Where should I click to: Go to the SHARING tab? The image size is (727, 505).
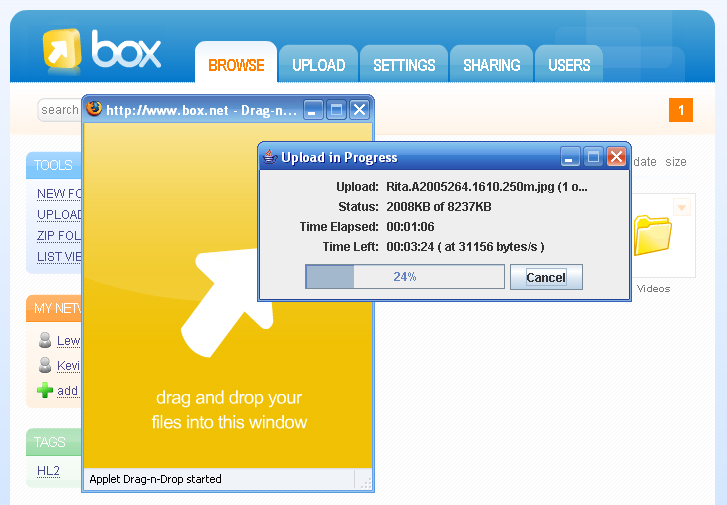coord(491,65)
